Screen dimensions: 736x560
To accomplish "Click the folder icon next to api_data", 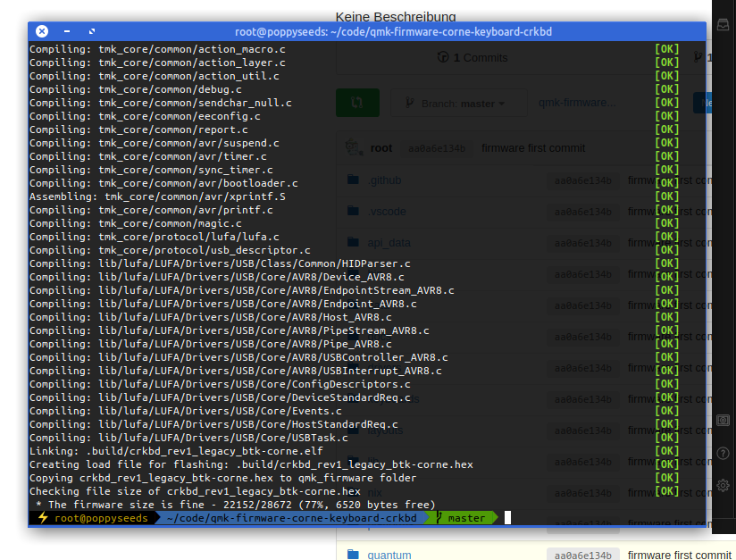I will point(353,242).
